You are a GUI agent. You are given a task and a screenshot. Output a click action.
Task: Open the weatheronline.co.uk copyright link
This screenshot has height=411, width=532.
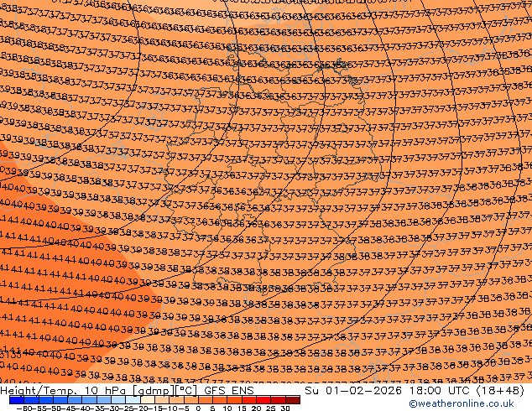tap(462, 403)
